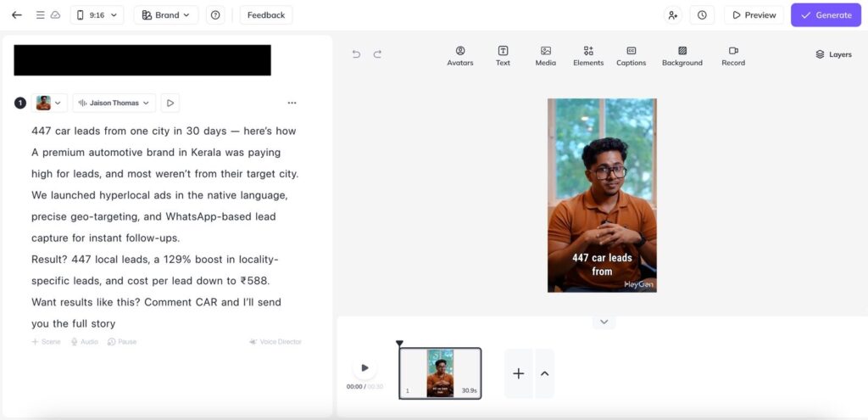This screenshot has height=420, width=868.
Task: Click the scene number 1 badge
Action: (x=20, y=103)
